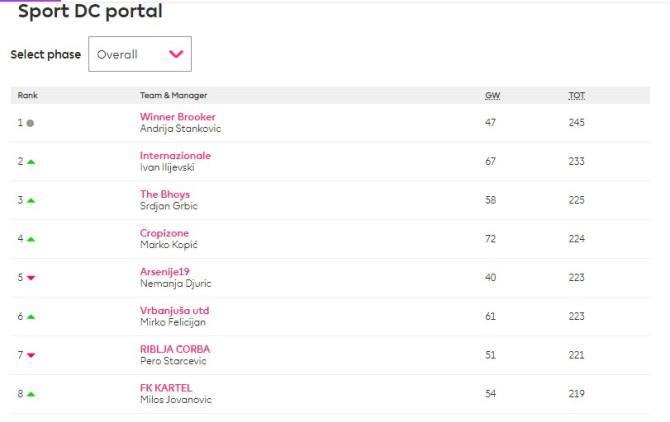Click the green up arrow at rank 8
670x422 pixels.
click(x=31, y=394)
